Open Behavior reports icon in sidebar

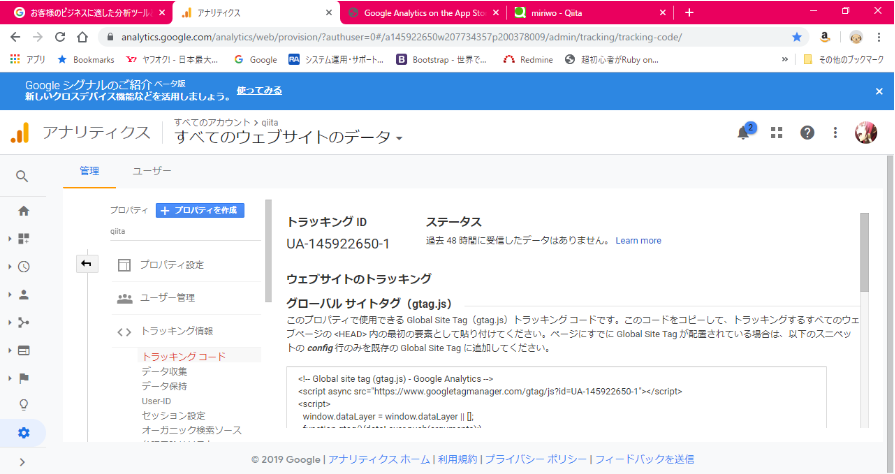coord(23,351)
